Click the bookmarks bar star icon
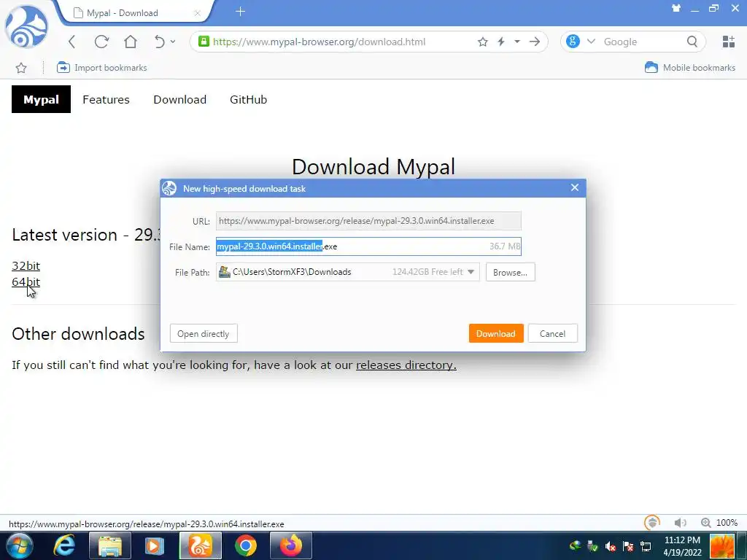 [x=21, y=68]
